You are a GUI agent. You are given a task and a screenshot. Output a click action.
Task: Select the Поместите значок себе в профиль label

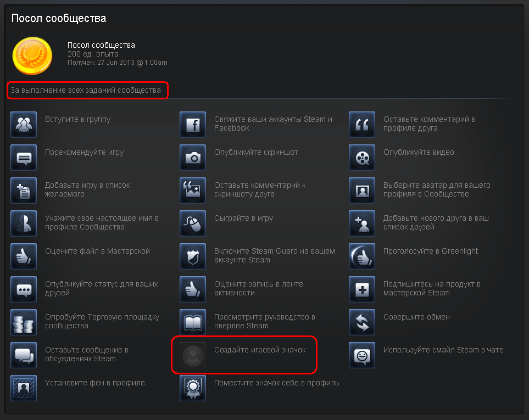point(277,383)
